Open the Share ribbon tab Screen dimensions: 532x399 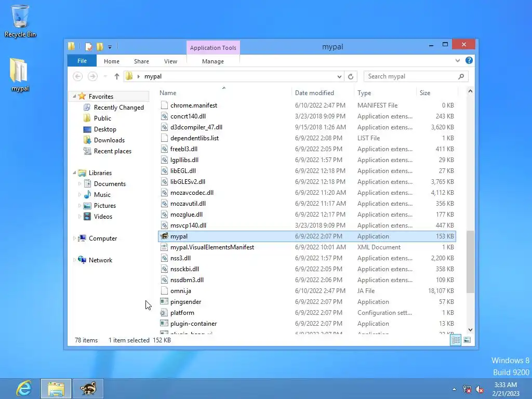141,61
